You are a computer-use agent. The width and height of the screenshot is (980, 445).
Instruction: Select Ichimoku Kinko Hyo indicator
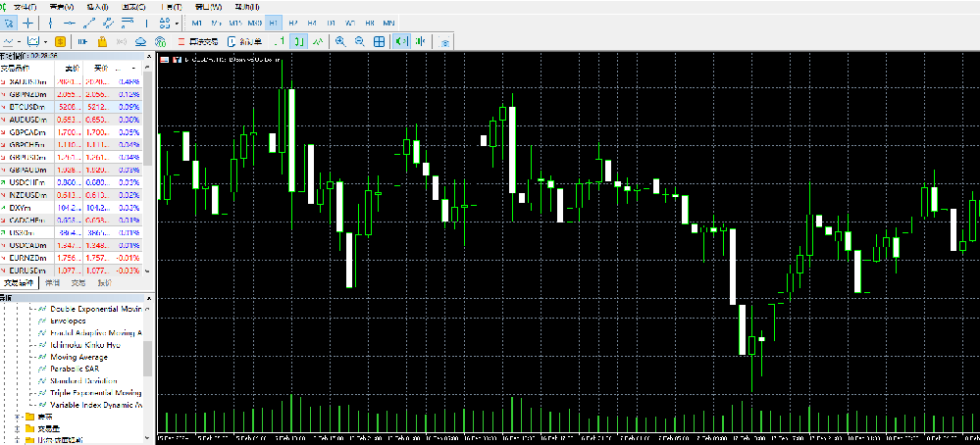85,344
